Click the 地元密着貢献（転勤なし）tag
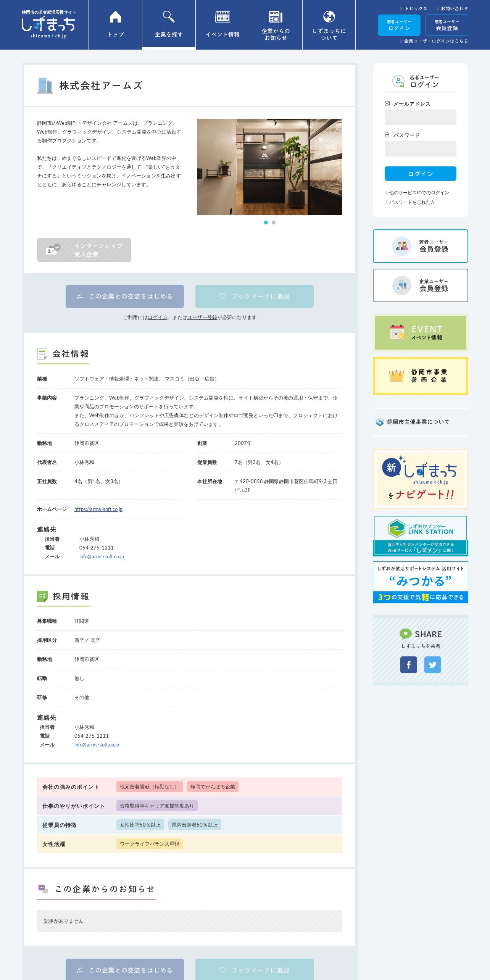This screenshot has height=980, width=490. [149, 787]
